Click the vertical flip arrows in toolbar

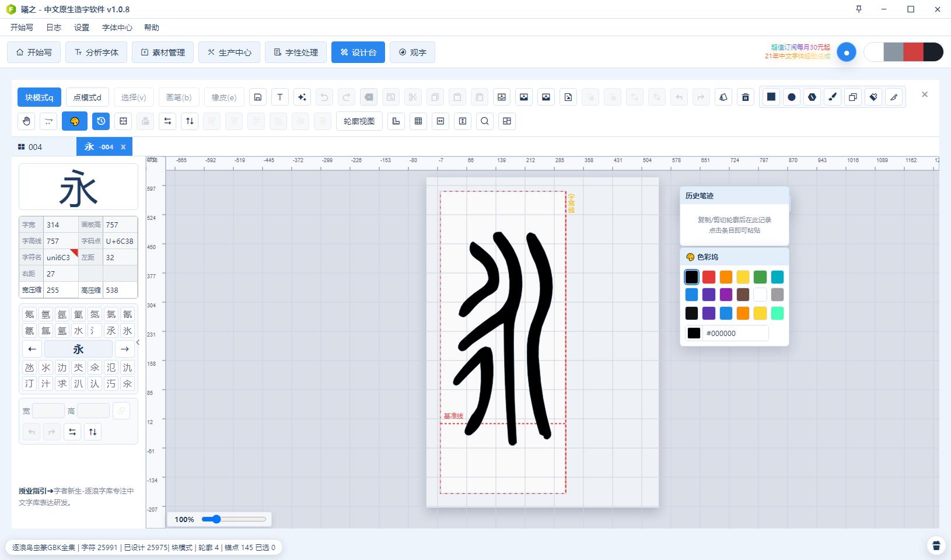(x=190, y=121)
